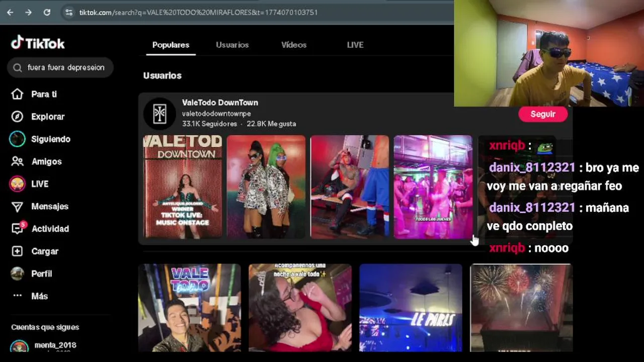
Task: Click valetododowntownpe username
Action: 216,114
